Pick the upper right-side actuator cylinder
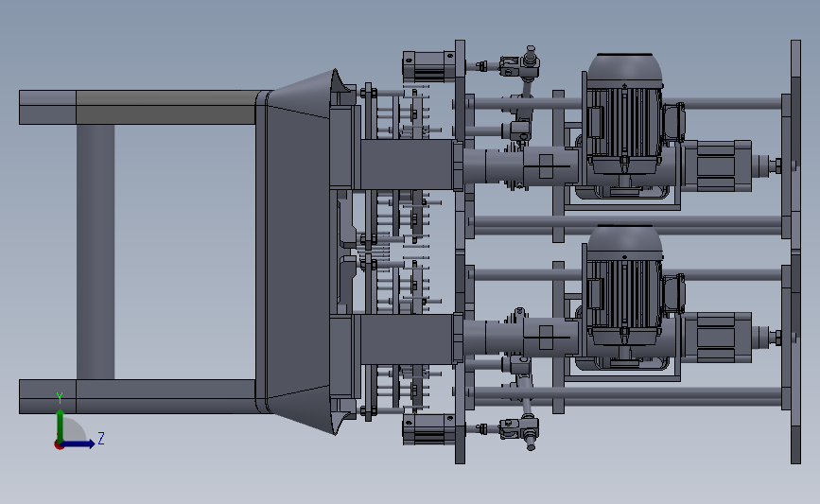The image size is (820, 504). point(718,165)
